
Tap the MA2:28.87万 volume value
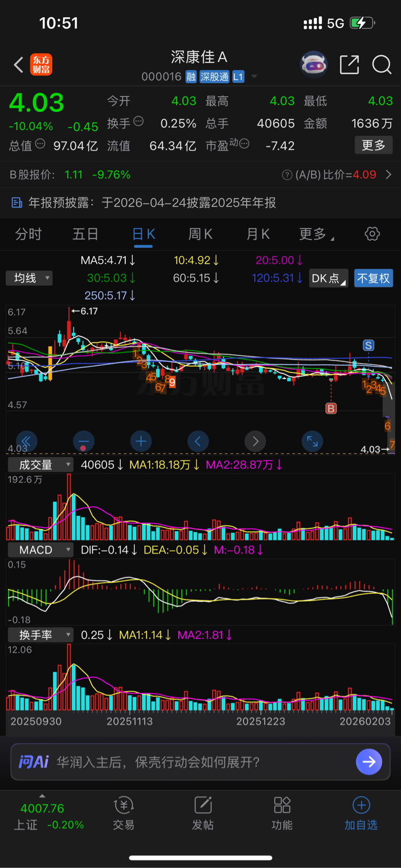[x=244, y=465]
